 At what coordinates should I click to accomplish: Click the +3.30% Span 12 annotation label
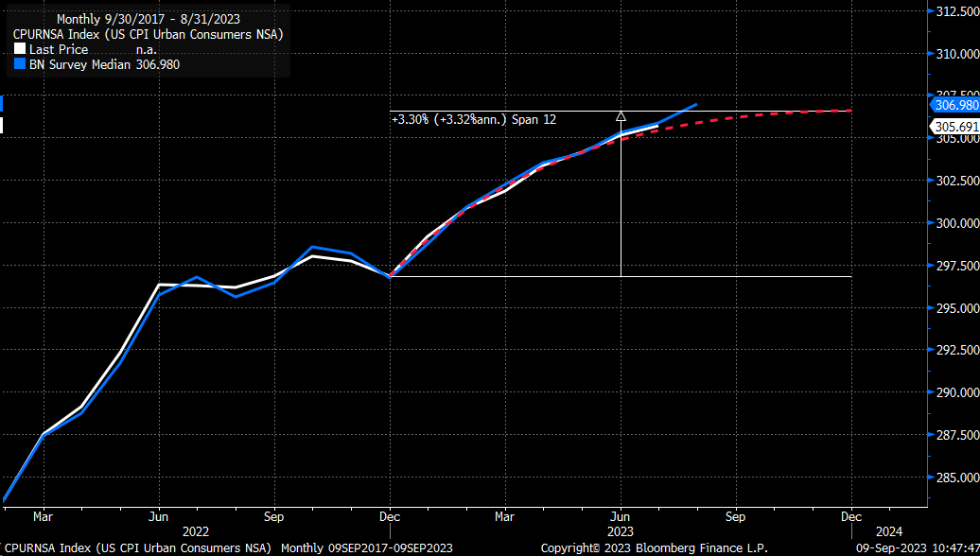coord(474,120)
